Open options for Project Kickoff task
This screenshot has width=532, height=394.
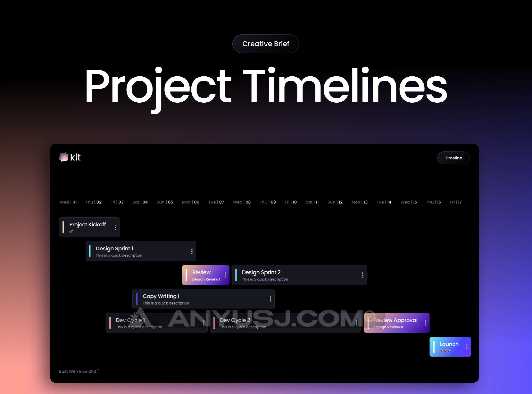click(x=116, y=227)
